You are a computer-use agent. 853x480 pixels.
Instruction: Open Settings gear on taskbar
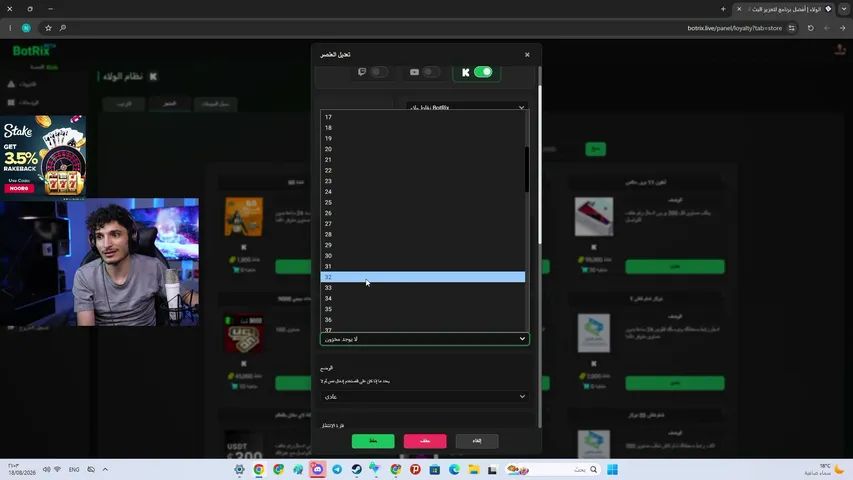pos(239,469)
